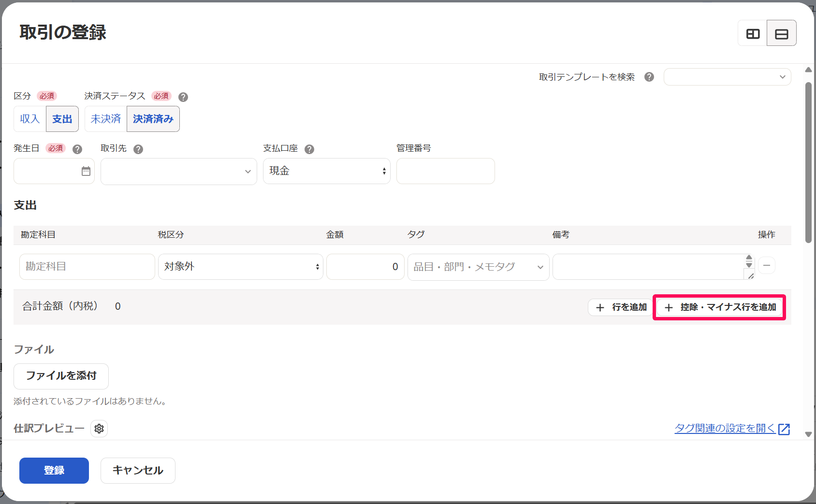Expand 品目・部門・メモタグ dropdown

coord(479,267)
